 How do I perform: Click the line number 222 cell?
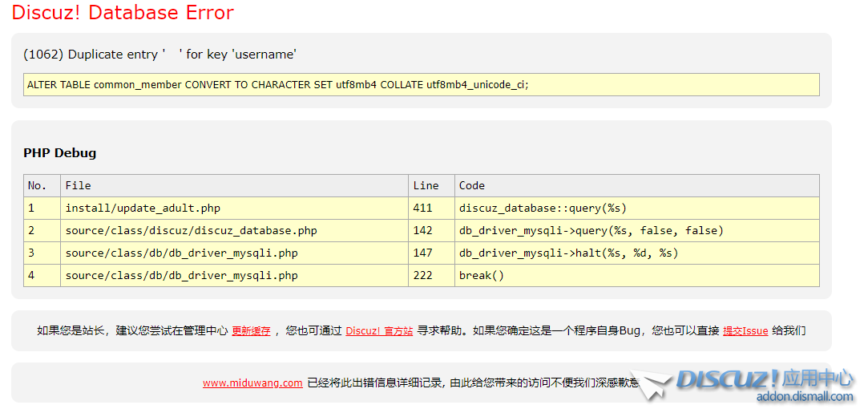click(x=432, y=275)
